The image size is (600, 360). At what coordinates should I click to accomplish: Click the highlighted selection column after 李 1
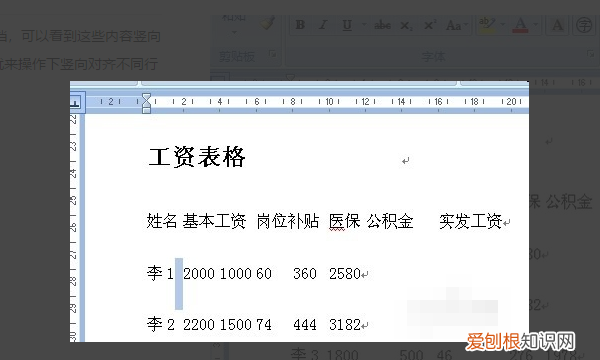[x=179, y=283]
